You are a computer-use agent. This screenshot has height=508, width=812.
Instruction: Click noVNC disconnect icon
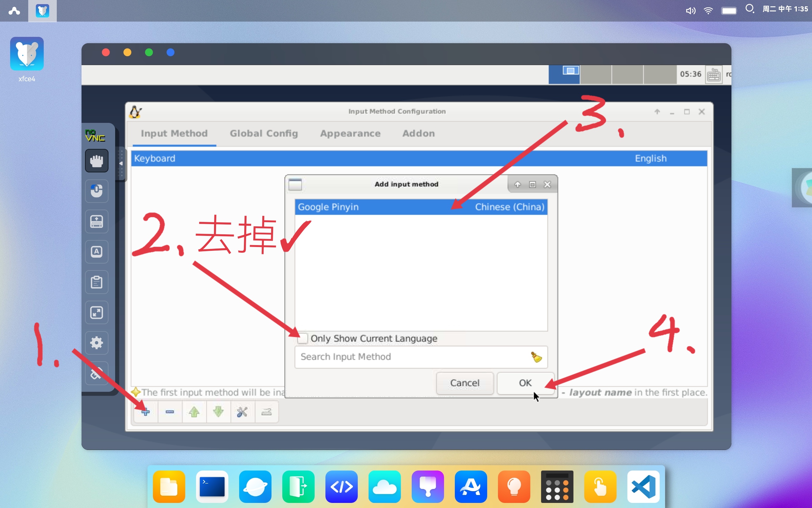[97, 373]
